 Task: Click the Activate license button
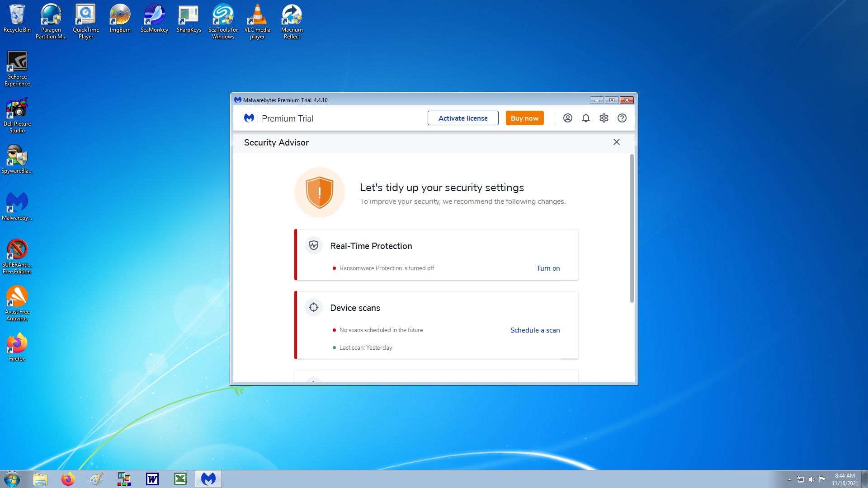tap(463, 118)
